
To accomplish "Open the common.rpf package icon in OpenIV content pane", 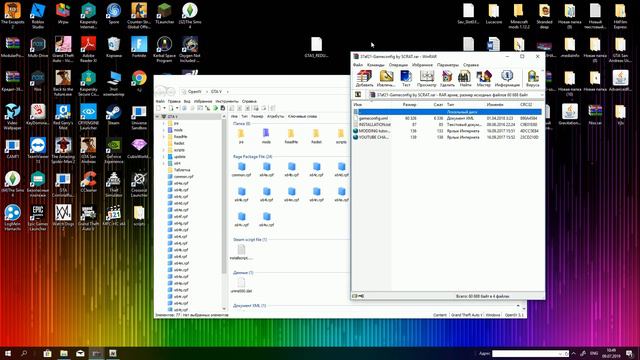I will [x=241, y=169].
